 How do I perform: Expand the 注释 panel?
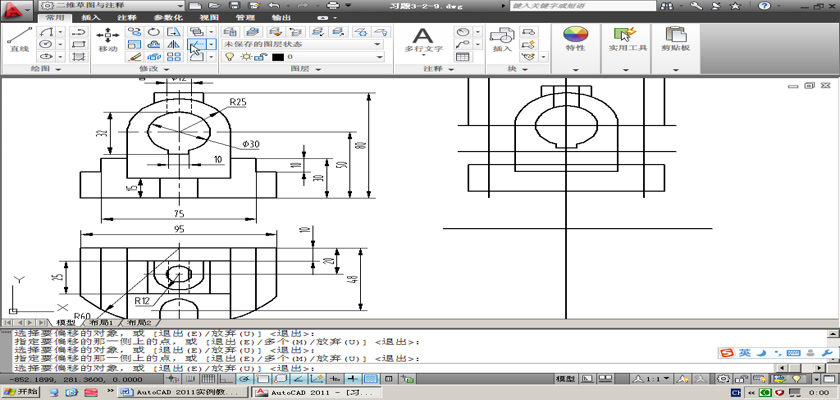pyautogui.click(x=438, y=69)
